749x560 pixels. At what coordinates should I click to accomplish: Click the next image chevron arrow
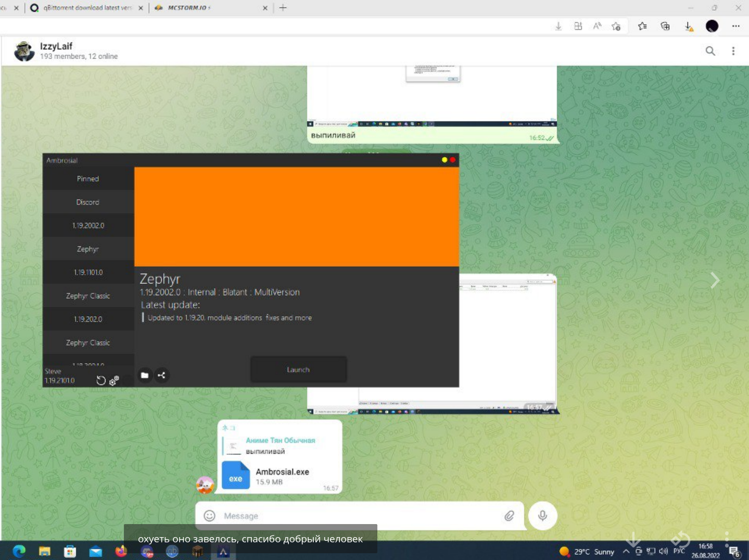point(715,280)
